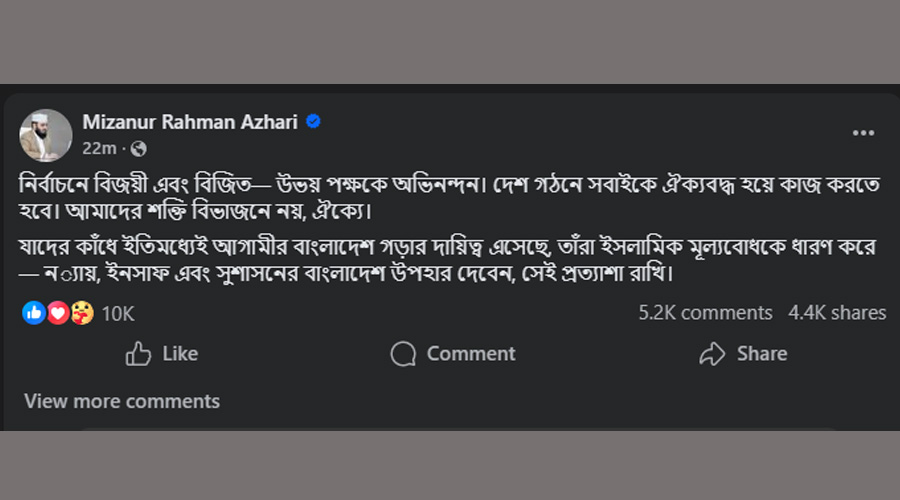The width and height of the screenshot is (900, 500).
Task: Show who reacted via the 10K count
Action: 118,313
